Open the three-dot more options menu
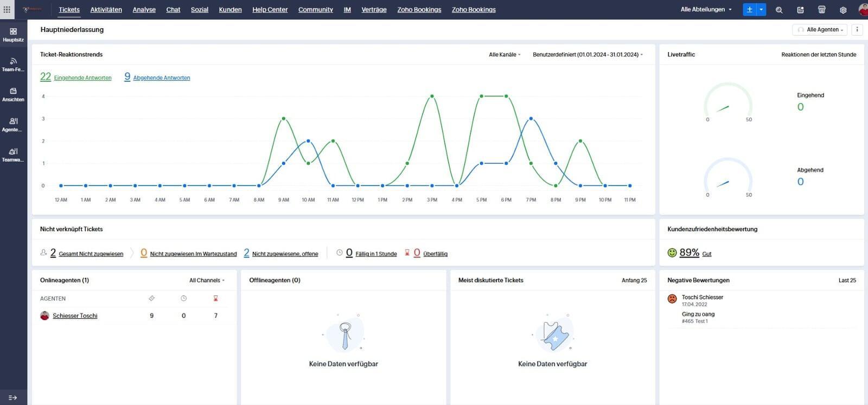 pyautogui.click(x=857, y=30)
